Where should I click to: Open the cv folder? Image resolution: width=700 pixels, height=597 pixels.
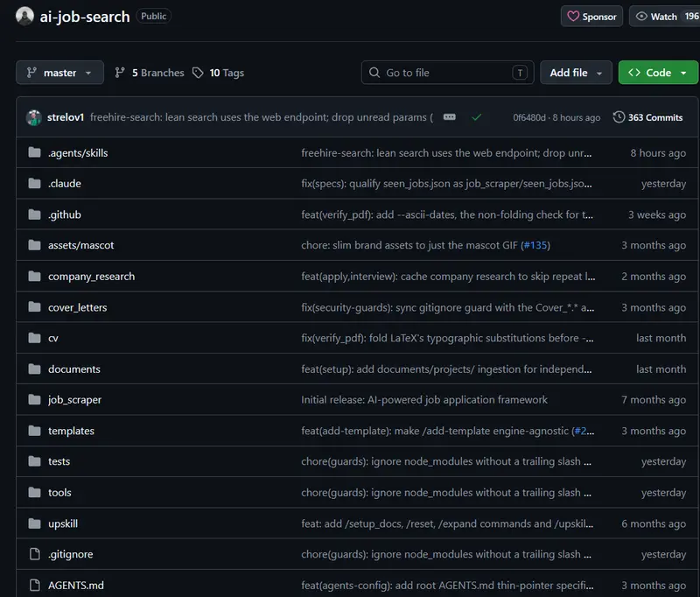tap(53, 339)
